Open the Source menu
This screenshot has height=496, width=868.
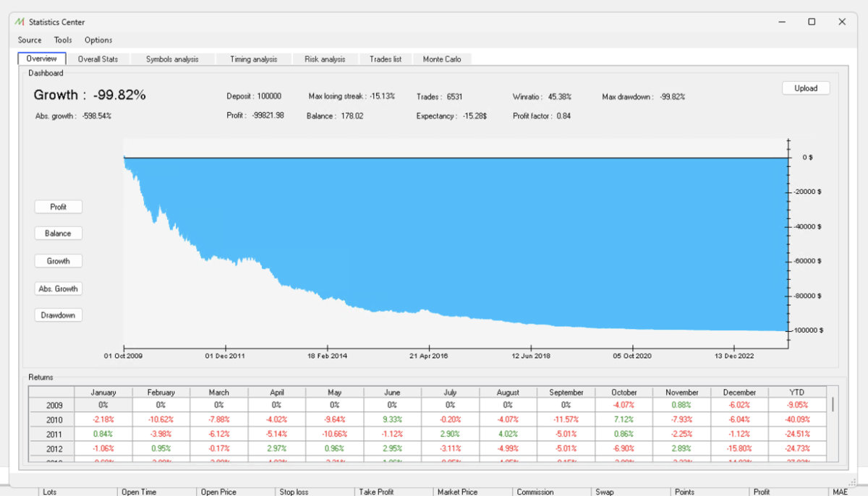(30, 40)
